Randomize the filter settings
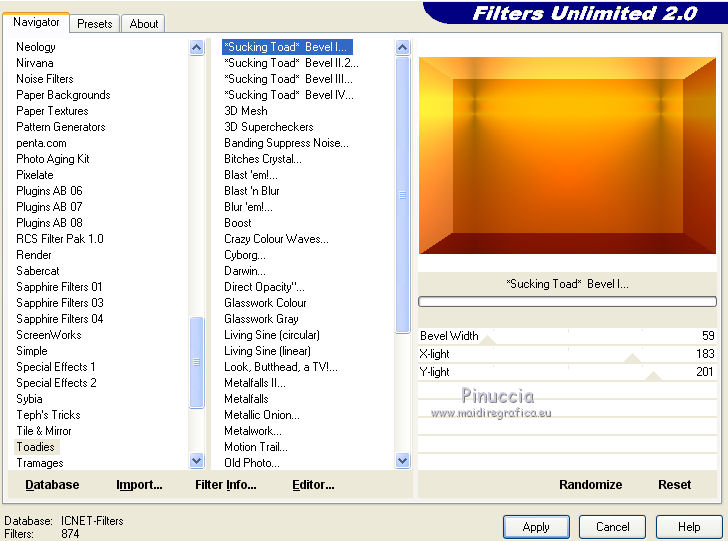The image size is (728, 541). pos(590,485)
